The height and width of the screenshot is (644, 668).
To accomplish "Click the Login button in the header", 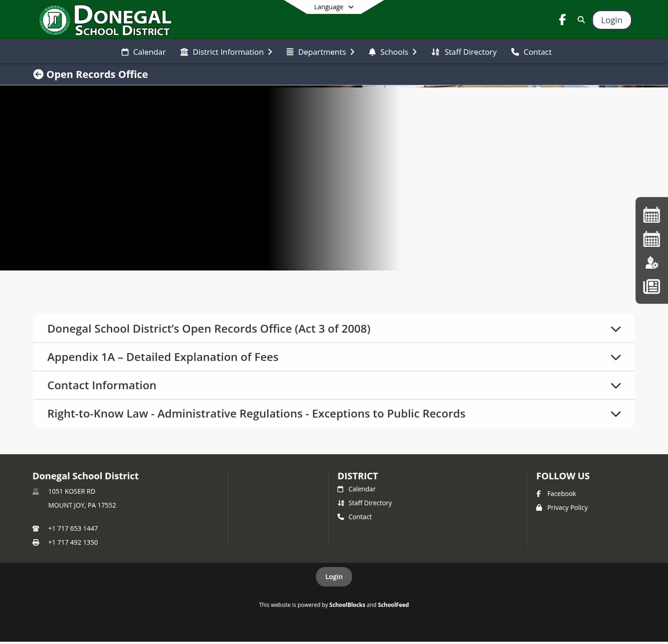I will click(612, 20).
